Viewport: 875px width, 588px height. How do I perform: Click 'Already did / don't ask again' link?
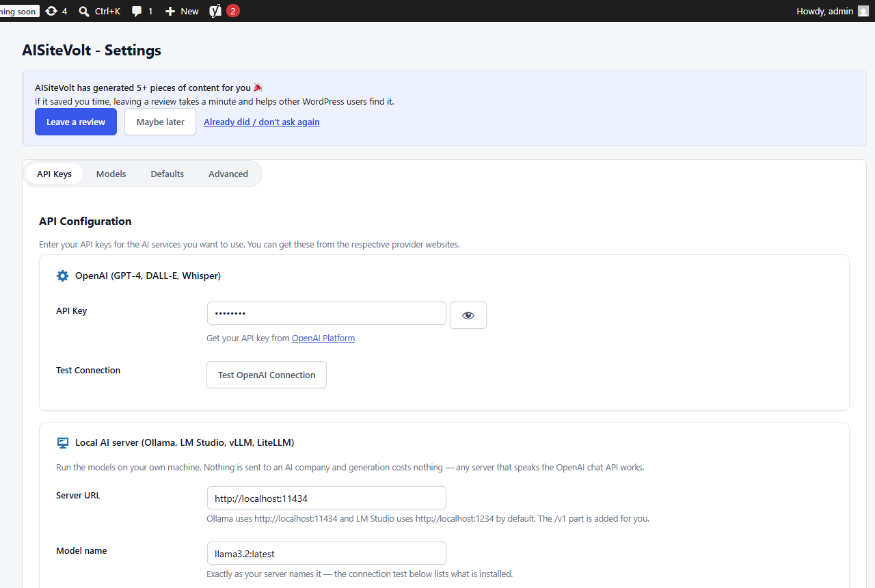coord(262,122)
